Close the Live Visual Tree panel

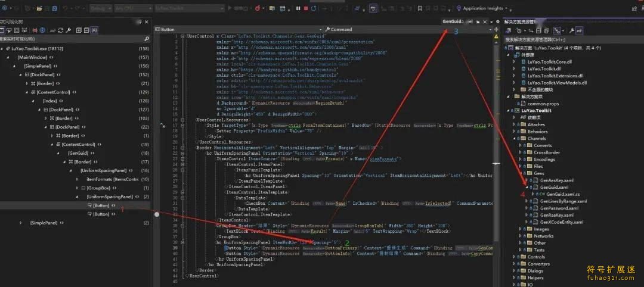point(147,21)
